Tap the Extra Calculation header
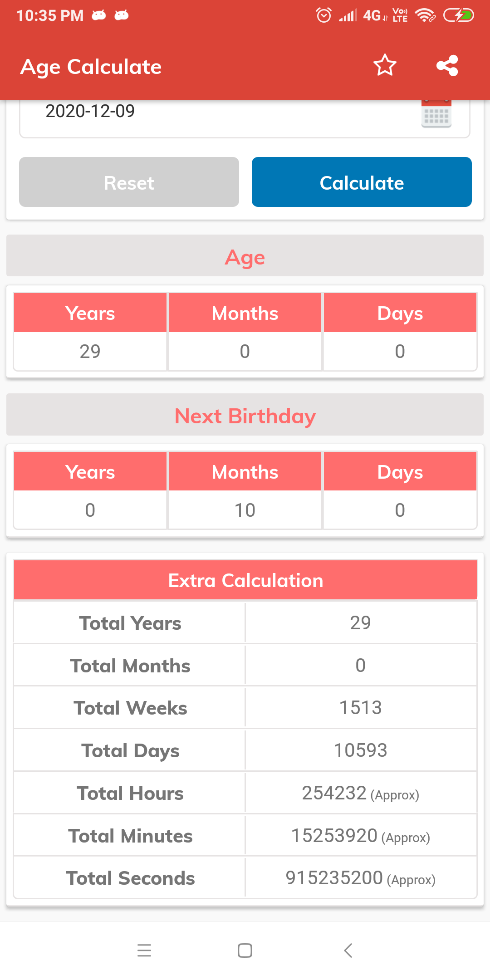The height and width of the screenshot is (980, 490). point(245,581)
